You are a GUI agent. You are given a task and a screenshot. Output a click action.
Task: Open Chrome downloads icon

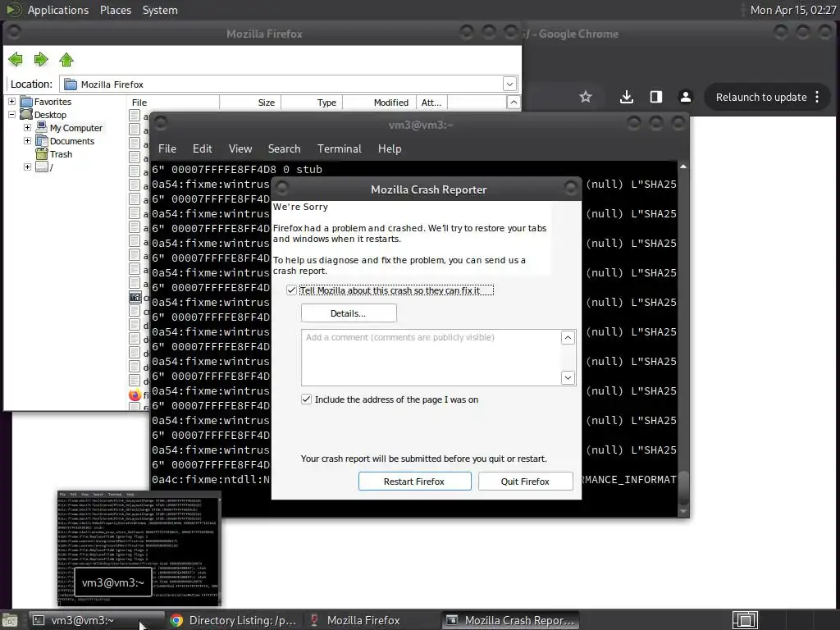click(x=626, y=97)
